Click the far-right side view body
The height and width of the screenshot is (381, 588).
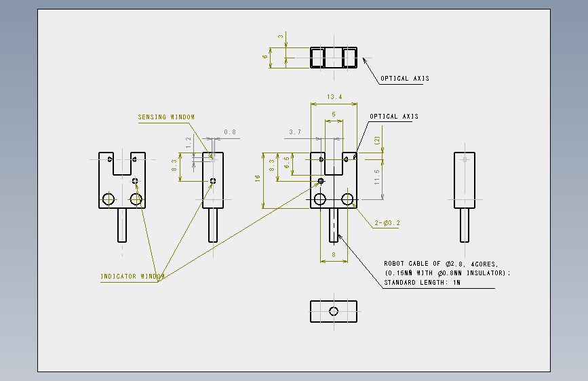(x=465, y=180)
